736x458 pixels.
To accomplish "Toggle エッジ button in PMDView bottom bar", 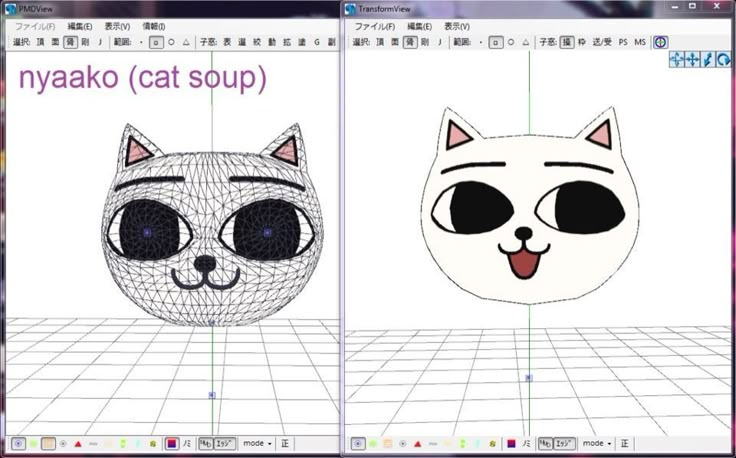I will pyautogui.click(x=225, y=443).
